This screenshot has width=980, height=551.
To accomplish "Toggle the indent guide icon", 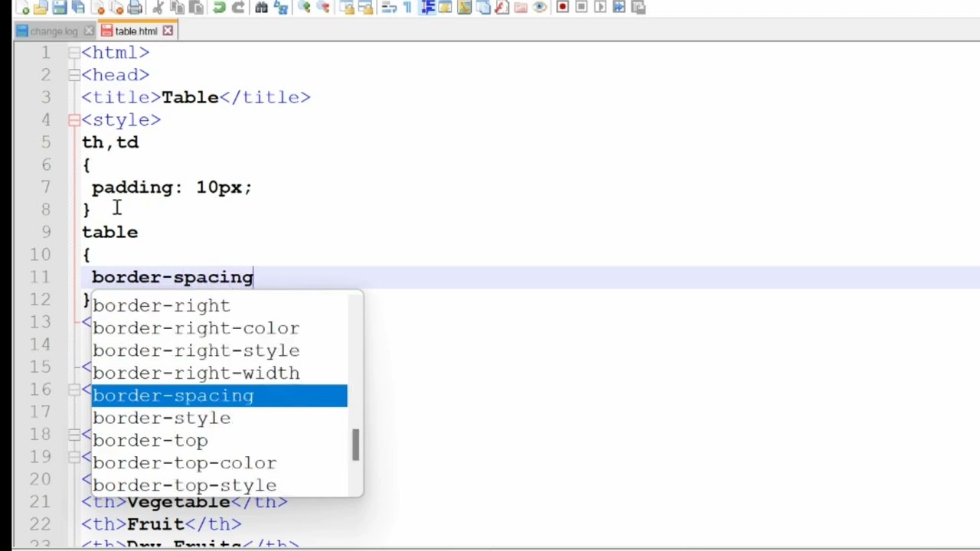I will click(x=427, y=8).
